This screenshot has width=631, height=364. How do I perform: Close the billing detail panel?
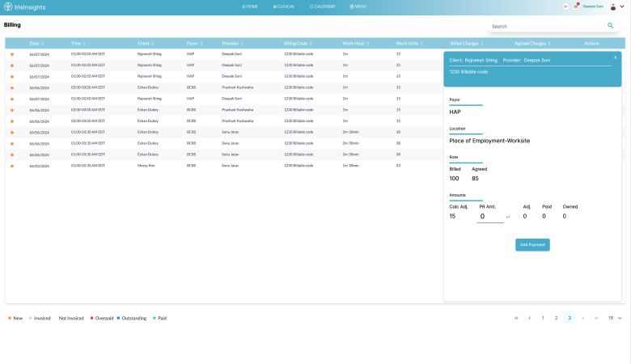(x=615, y=57)
